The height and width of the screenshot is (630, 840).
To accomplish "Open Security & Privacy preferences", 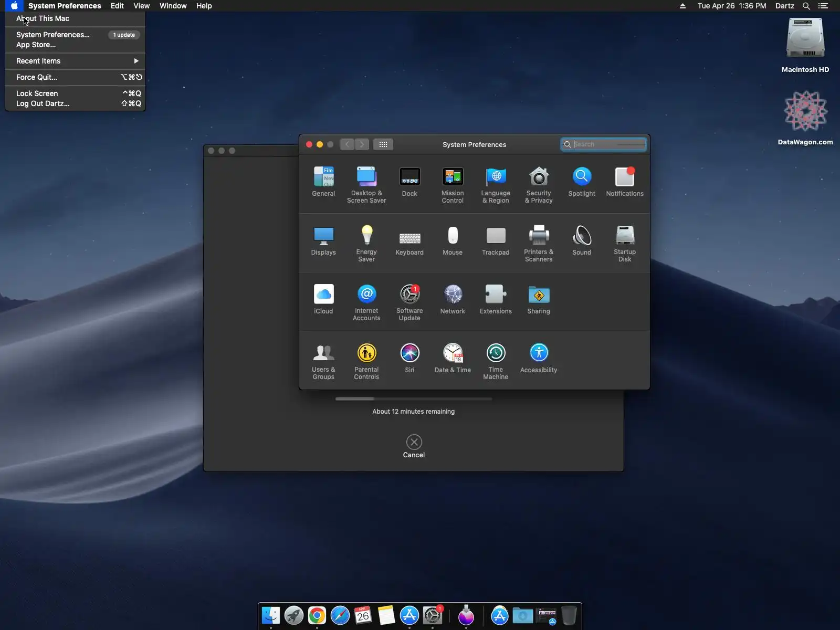I will (x=539, y=185).
